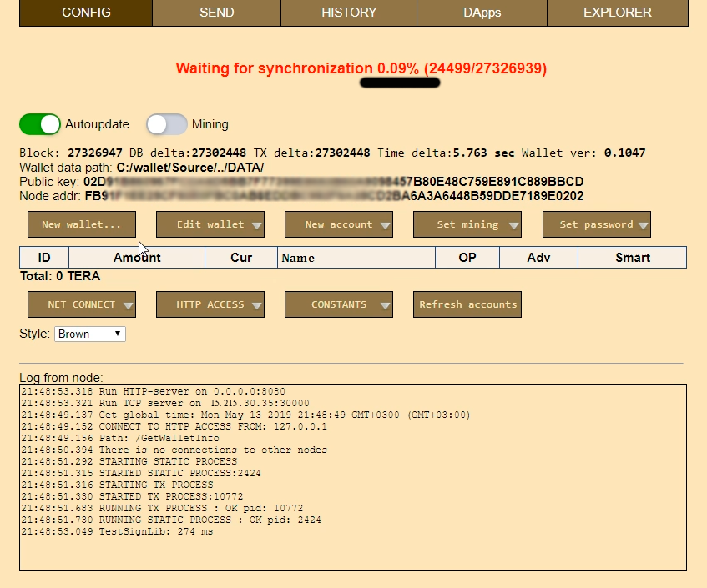The width and height of the screenshot is (707, 588).
Task: Go to the DApps tab
Action: tap(482, 13)
